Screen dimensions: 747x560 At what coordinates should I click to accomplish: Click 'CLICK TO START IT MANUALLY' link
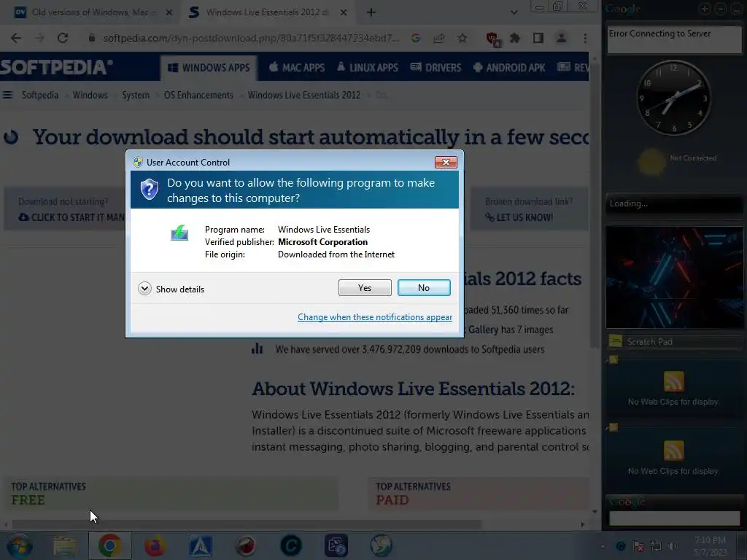pos(71,217)
